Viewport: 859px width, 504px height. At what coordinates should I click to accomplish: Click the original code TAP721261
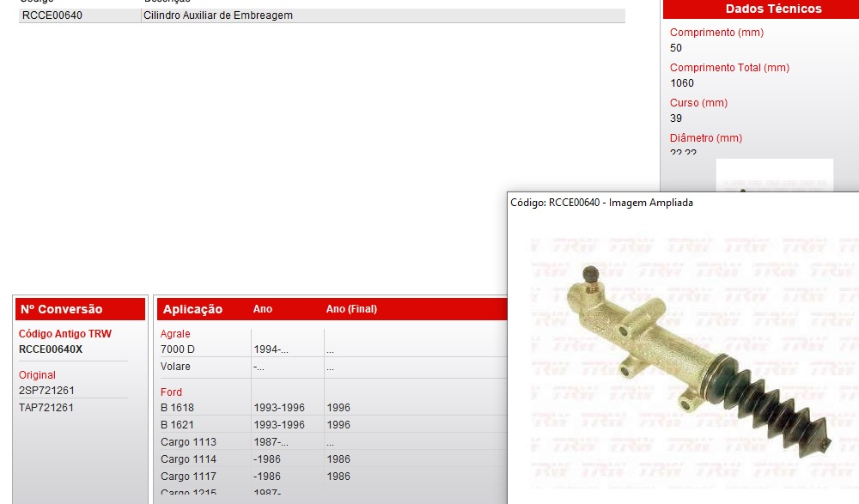pyautogui.click(x=46, y=408)
